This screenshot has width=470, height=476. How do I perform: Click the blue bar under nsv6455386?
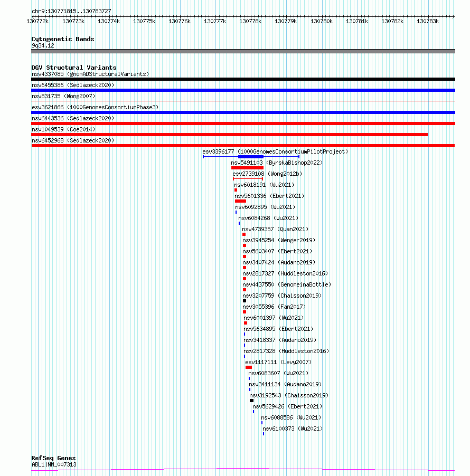click(243, 90)
